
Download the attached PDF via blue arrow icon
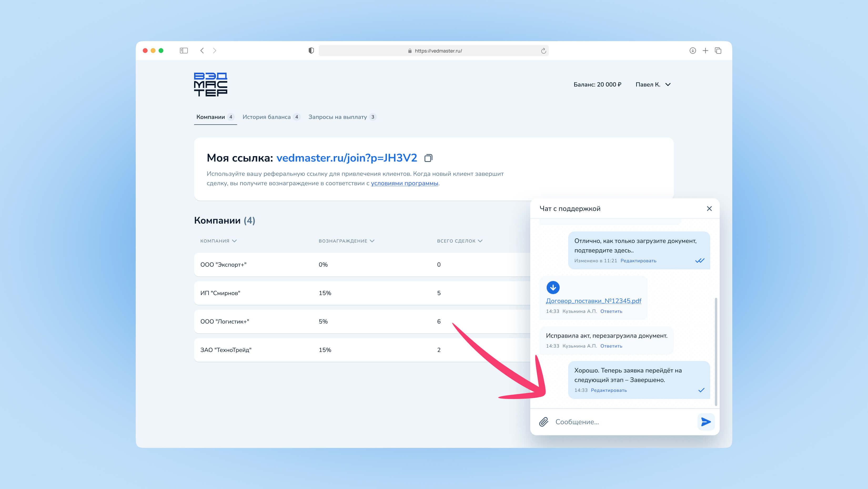553,287
